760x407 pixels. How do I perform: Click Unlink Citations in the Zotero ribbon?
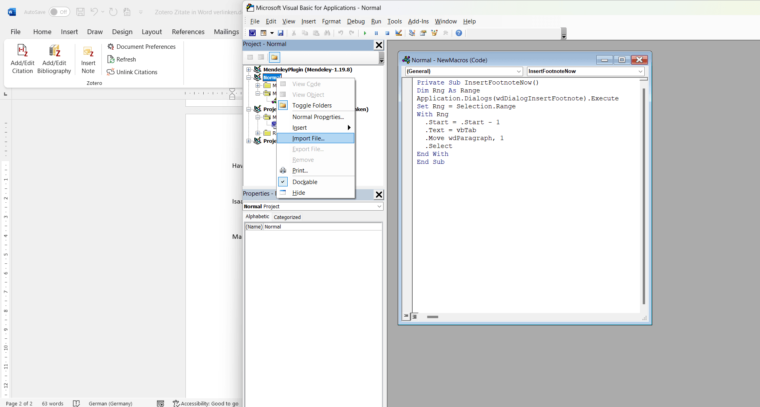pyautogui.click(x=132, y=72)
